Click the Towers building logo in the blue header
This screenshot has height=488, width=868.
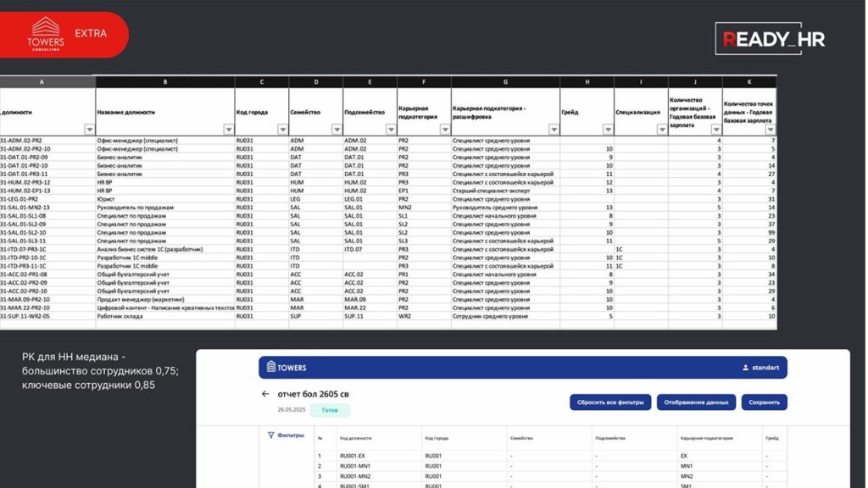click(x=271, y=367)
